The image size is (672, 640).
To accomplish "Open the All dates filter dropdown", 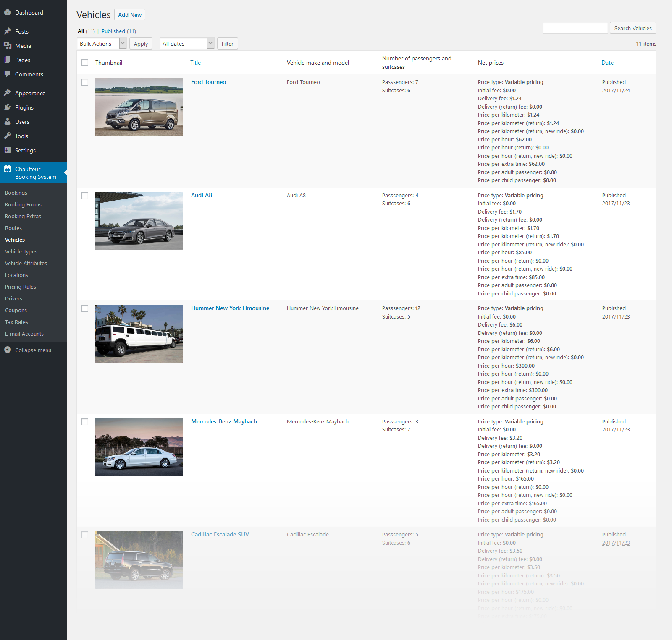I will [187, 44].
